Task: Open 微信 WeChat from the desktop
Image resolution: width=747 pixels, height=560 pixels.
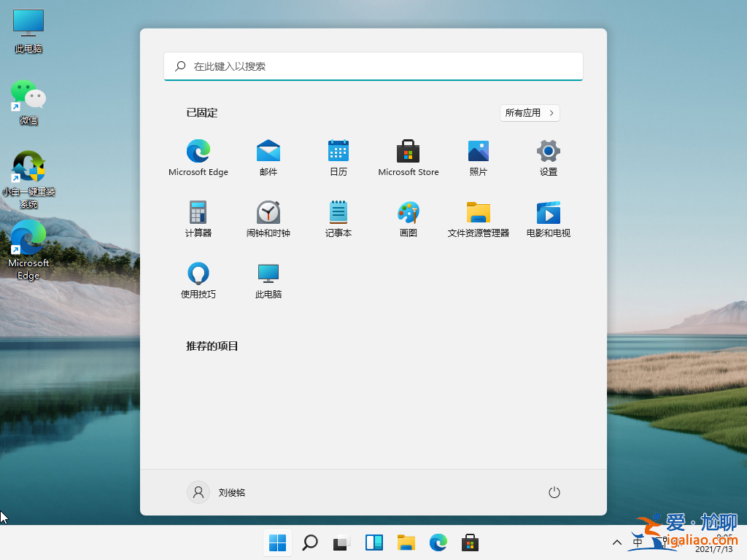Action: pyautogui.click(x=28, y=96)
